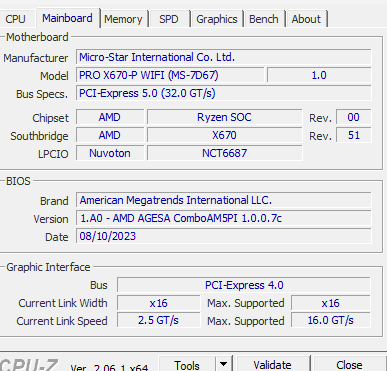Click the Current Link Speed 2.5 GT/s

tap(159, 320)
